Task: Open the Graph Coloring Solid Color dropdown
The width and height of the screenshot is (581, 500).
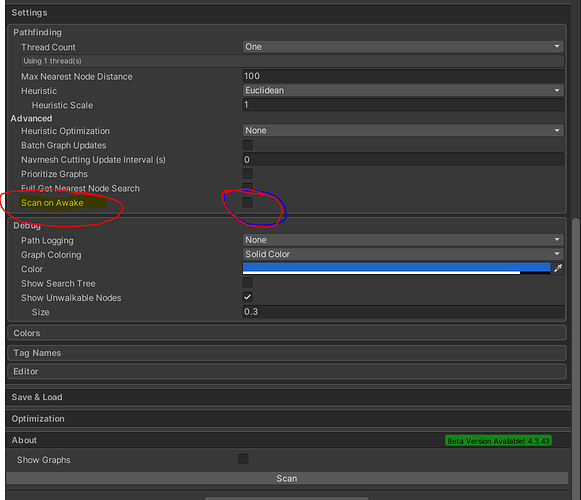Action: [403, 254]
